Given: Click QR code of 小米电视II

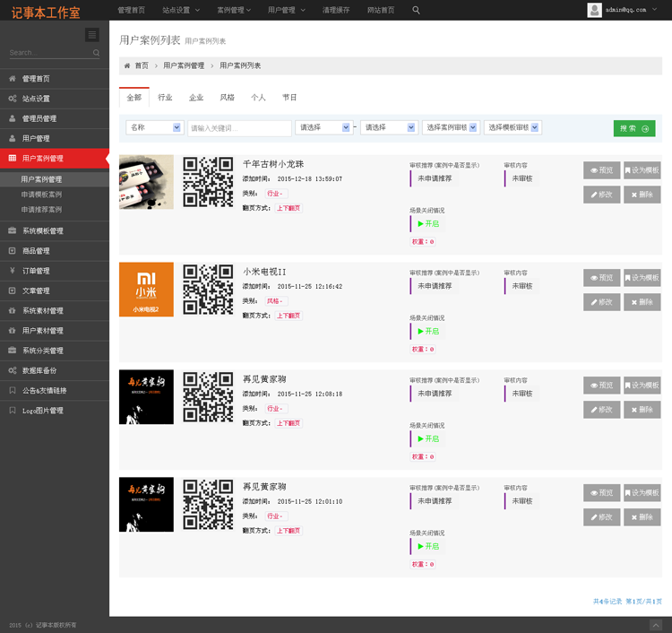Looking at the screenshot, I should (208, 290).
